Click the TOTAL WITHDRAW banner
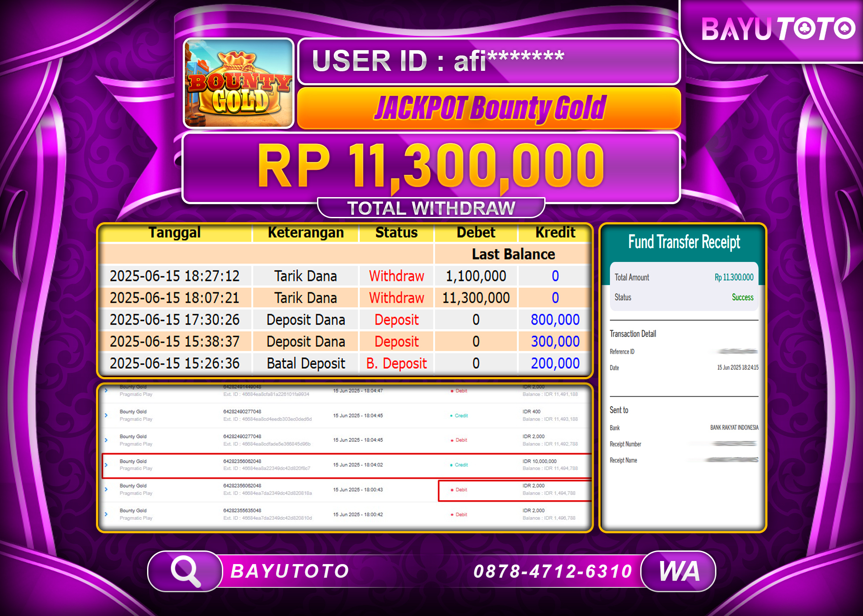863x616 pixels. (431, 207)
